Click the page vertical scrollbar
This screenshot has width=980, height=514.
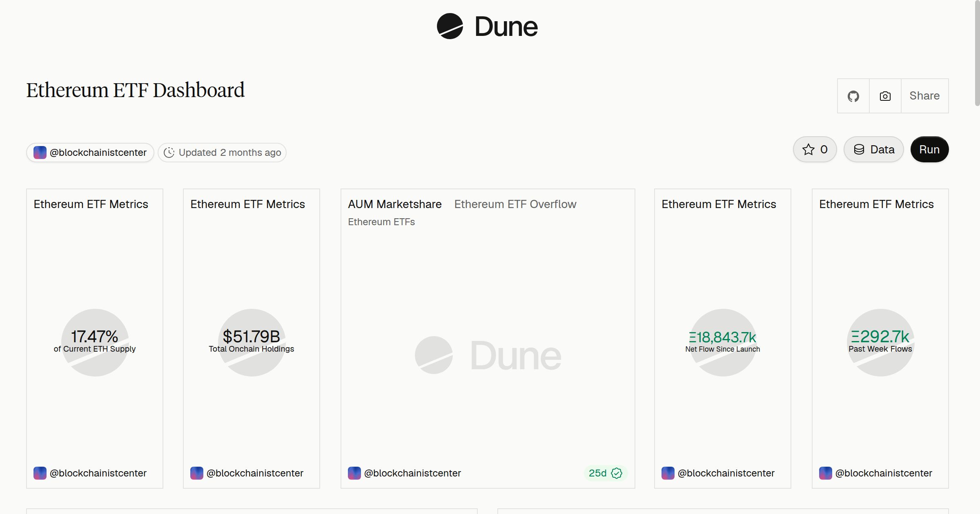pos(977,53)
